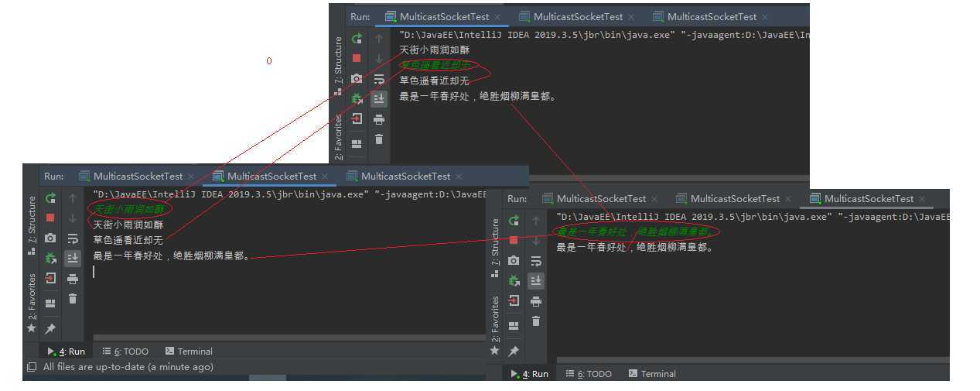The image size is (980, 391).
Task: Clear console with trash icon, bottom-right window
Action: tap(536, 321)
